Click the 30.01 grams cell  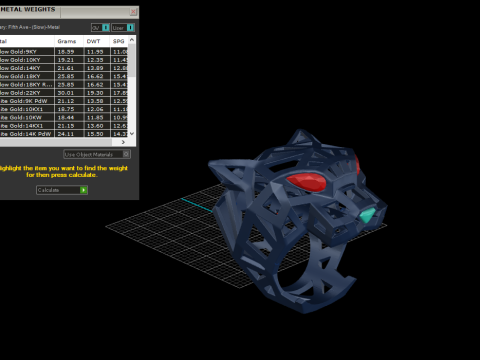(x=69, y=93)
